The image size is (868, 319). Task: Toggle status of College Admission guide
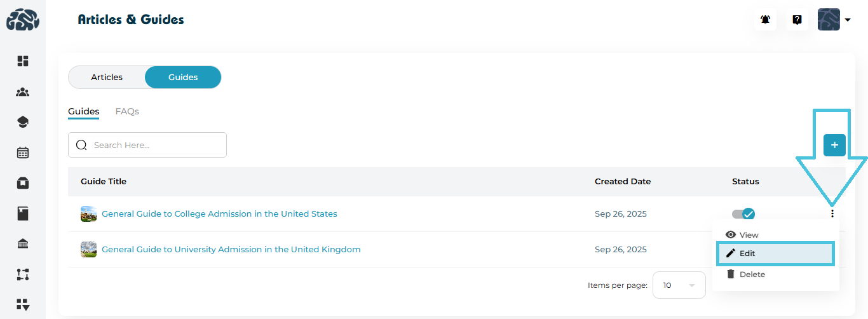point(743,214)
